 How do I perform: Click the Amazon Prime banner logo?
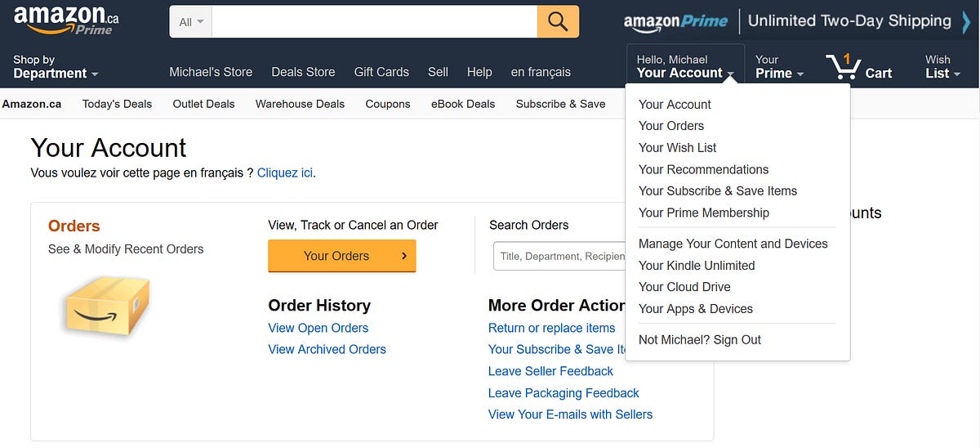(x=676, y=22)
